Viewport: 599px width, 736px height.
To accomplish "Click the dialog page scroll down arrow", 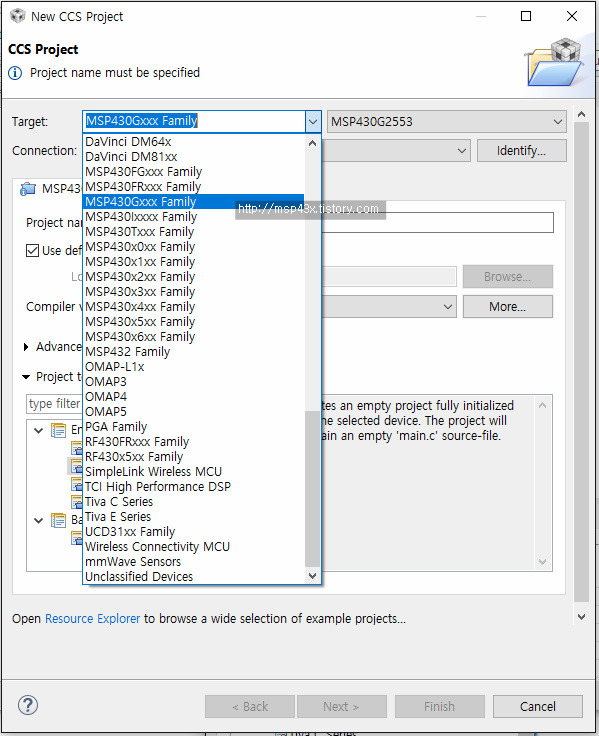I will pos(581,617).
